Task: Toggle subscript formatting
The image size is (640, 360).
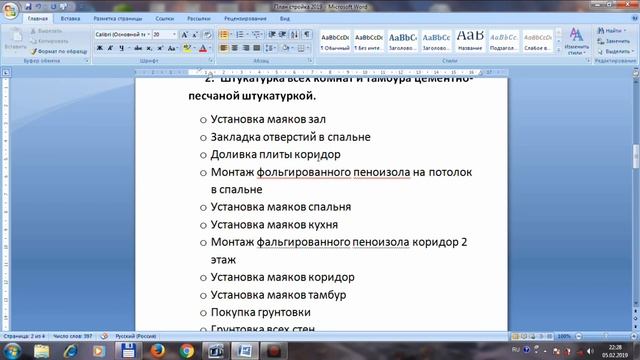Action: pos(149,48)
